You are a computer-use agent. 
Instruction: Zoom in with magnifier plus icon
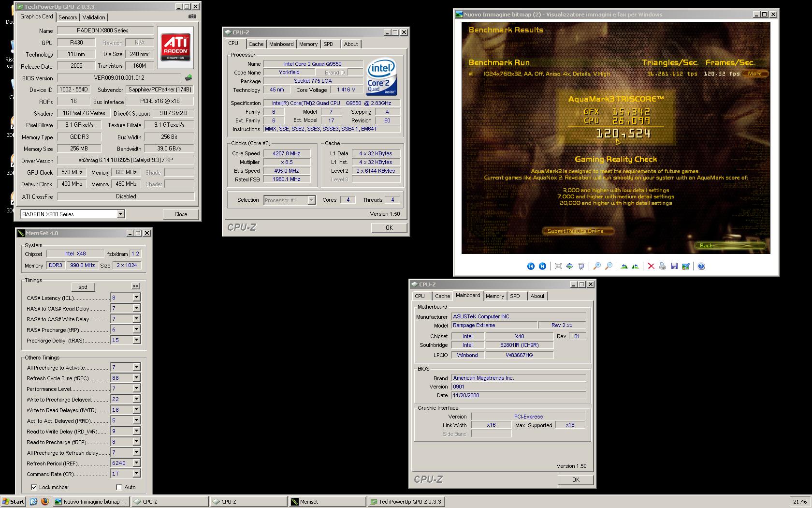tap(597, 266)
